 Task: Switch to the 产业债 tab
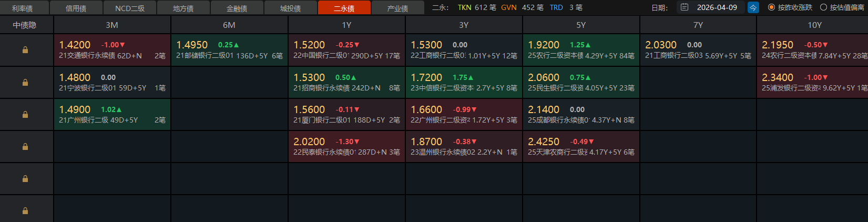coord(398,8)
